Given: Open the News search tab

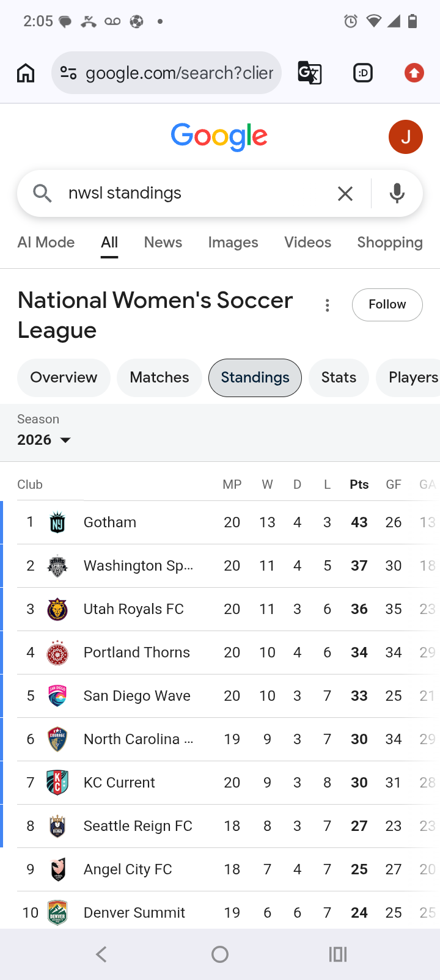Looking at the screenshot, I should 163,243.
